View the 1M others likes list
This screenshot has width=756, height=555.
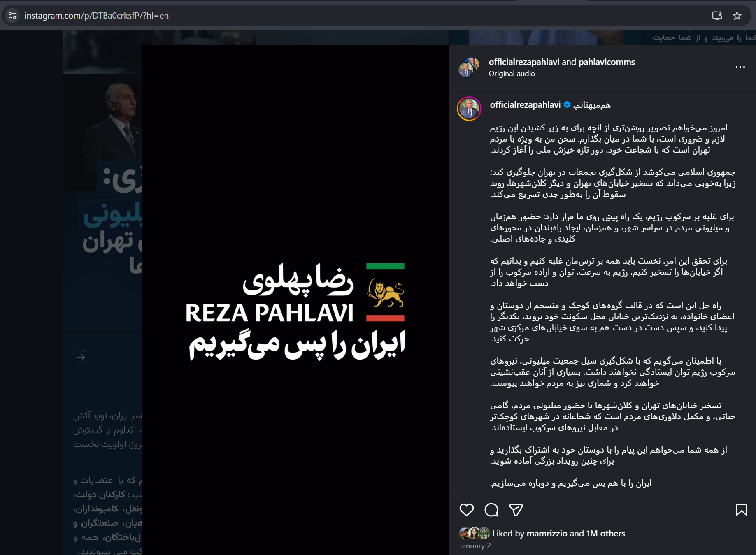(x=606, y=534)
